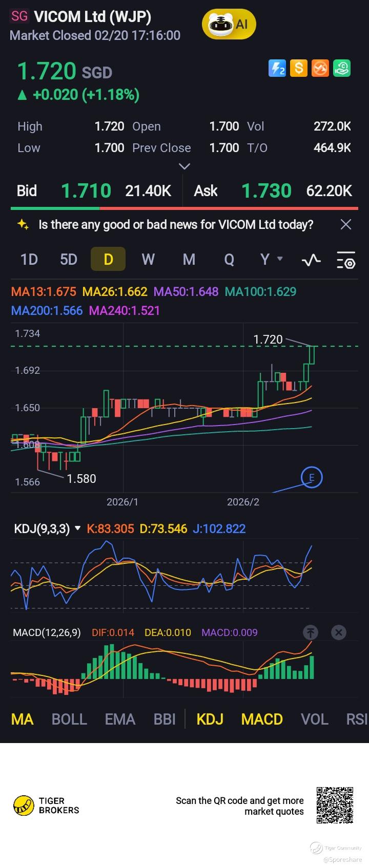Open chart display settings icon
This screenshot has height=868, width=369.
[x=346, y=260]
